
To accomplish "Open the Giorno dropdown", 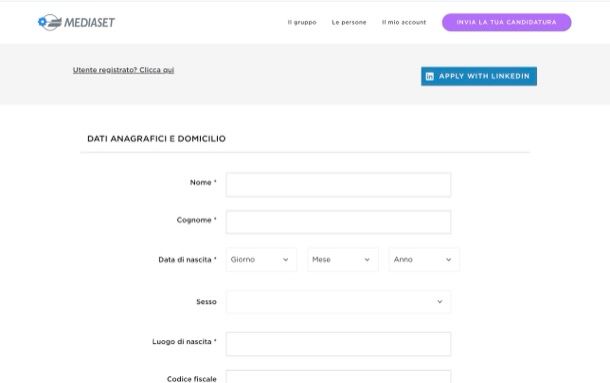I will (x=261, y=260).
